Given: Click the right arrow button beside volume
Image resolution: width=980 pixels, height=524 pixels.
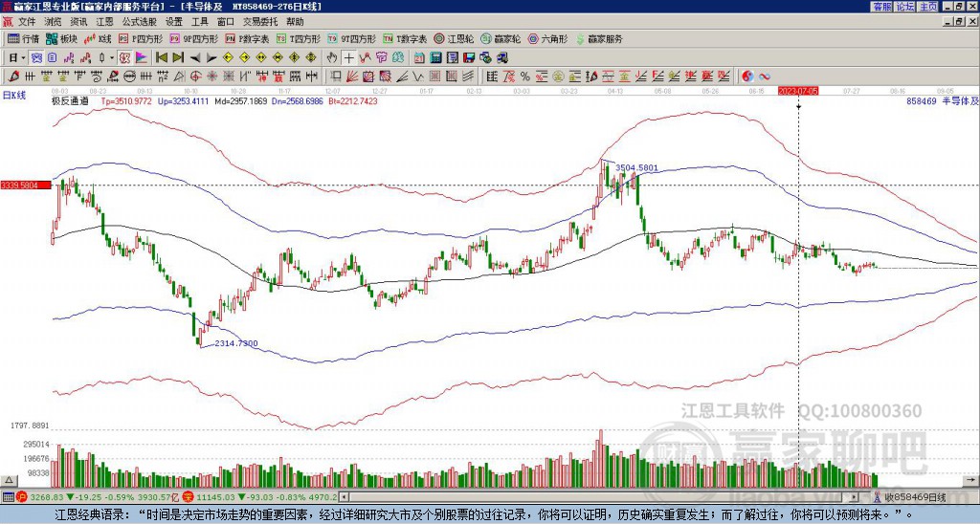Looking at the screenshot, I should 972,480.
